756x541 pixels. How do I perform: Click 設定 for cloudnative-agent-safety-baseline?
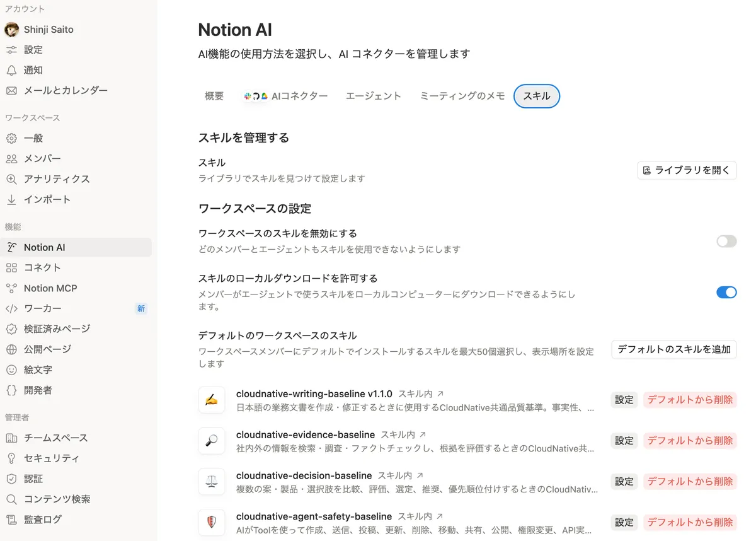pyautogui.click(x=624, y=522)
